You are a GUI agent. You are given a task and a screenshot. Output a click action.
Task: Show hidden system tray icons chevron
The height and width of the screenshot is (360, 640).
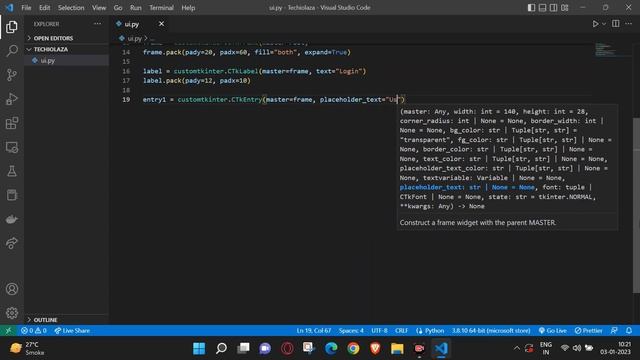click(517, 348)
